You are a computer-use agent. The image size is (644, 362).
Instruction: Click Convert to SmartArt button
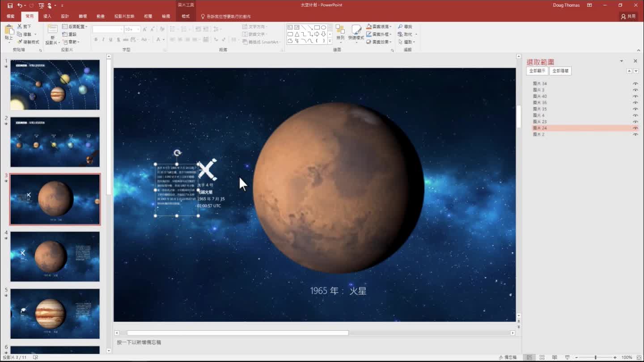261,42
